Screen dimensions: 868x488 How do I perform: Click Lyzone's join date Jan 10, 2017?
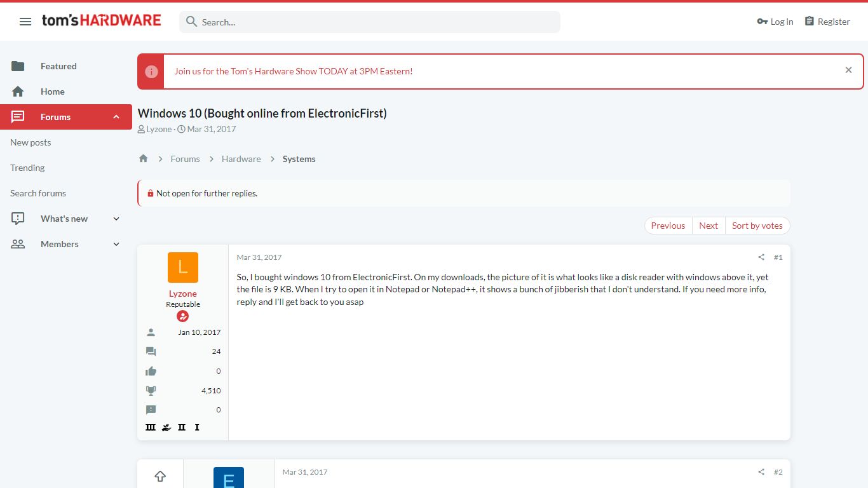pyautogui.click(x=200, y=332)
